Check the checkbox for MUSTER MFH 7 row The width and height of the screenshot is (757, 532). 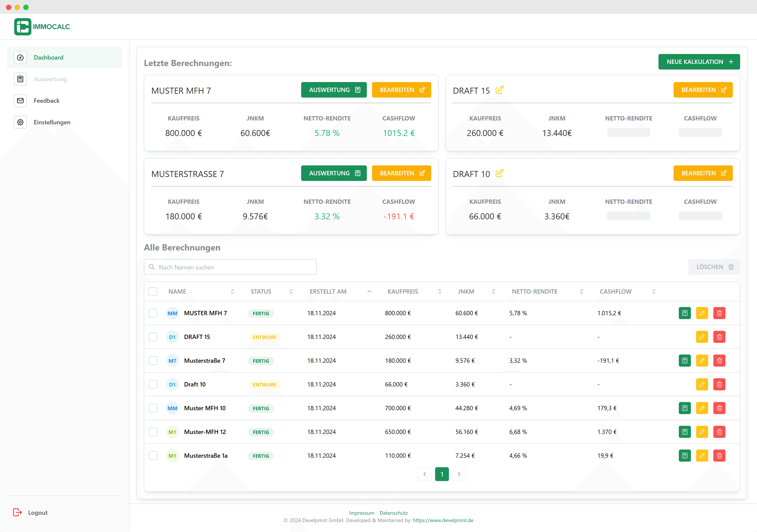(153, 313)
